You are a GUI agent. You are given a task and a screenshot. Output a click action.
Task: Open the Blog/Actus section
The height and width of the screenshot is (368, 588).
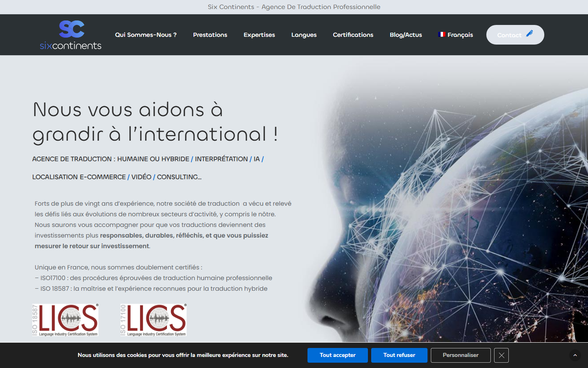pos(406,35)
